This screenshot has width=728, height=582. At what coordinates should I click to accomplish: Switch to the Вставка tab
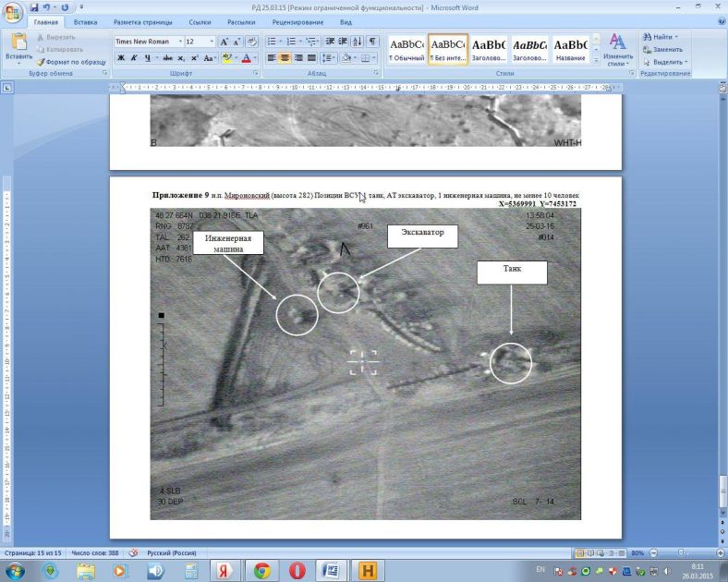tap(85, 21)
